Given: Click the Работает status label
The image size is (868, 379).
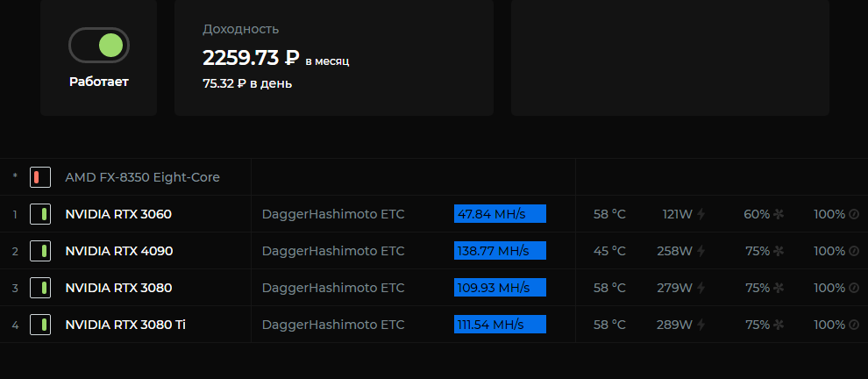Looking at the screenshot, I should (x=99, y=82).
